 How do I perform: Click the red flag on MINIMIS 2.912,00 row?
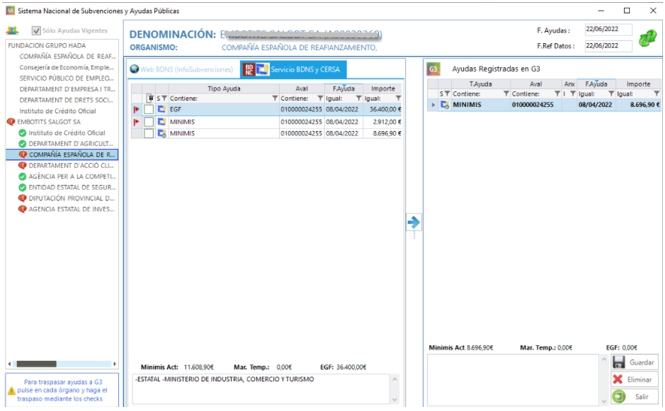(136, 122)
